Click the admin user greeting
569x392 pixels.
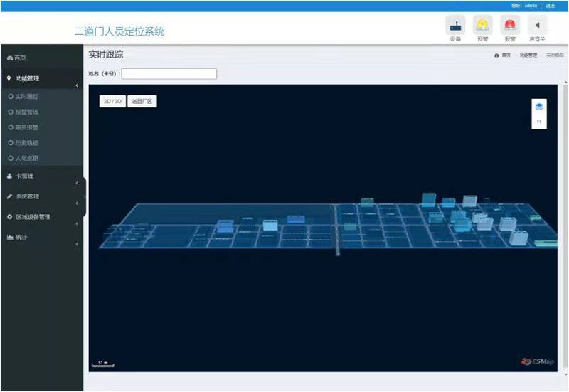coord(524,6)
